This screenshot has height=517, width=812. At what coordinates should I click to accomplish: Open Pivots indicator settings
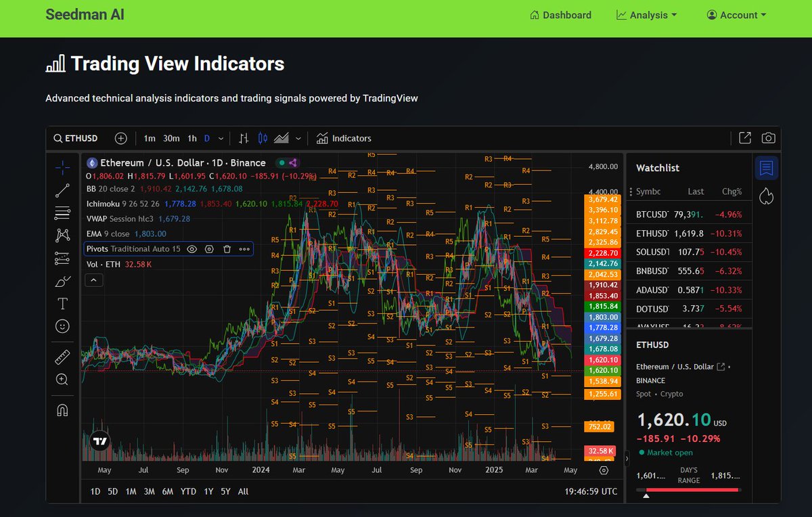pos(209,249)
